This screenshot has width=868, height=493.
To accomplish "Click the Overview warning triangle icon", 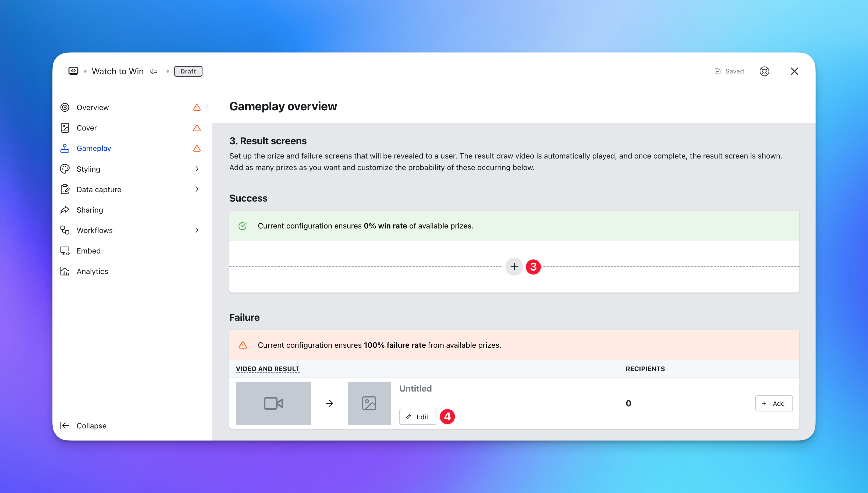I will click(197, 108).
